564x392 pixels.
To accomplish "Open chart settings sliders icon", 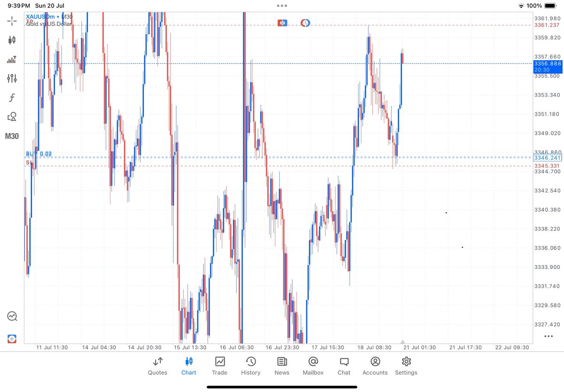I will [12, 78].
